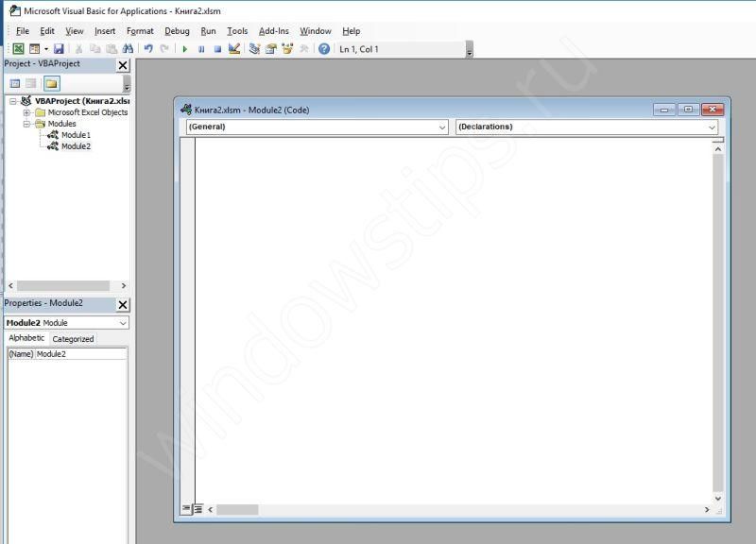This screenshot has width=756, height=544.
Task: Open the Tools menu
Action: (x=237, y=31)
